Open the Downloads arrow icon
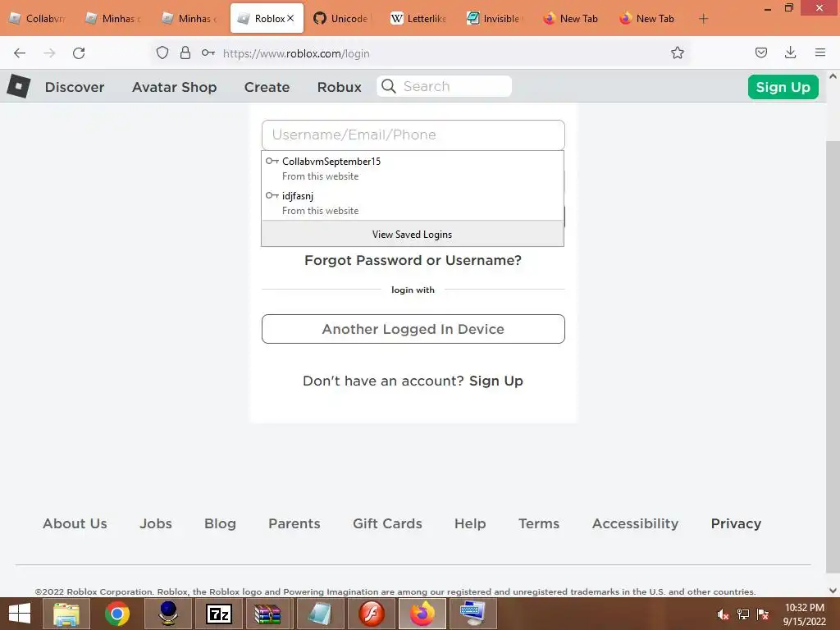840x630 pixels. 790,52
